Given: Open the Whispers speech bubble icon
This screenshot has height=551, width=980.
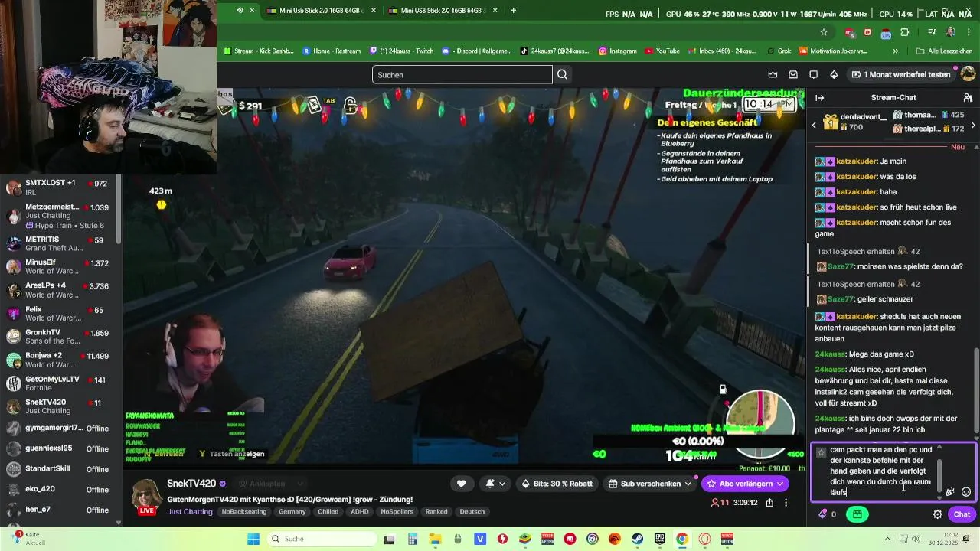Looking at the screenshot, I should 813,74.
